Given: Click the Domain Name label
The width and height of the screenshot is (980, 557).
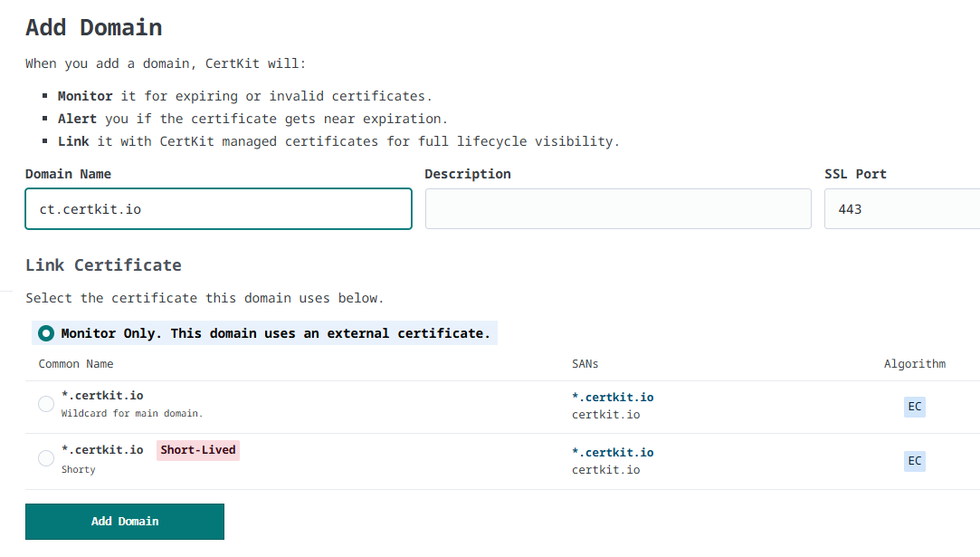Looking at the screenshot, I should click(68, 175).
